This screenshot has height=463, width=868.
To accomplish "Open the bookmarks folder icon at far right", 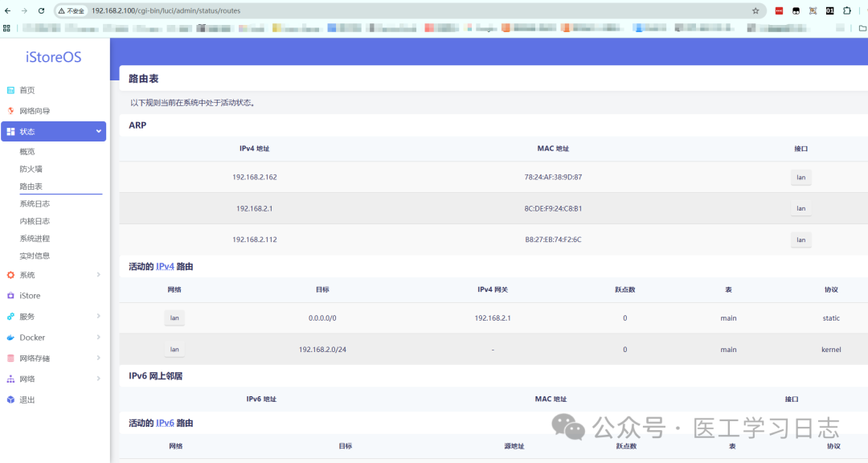I will [862, 27].
